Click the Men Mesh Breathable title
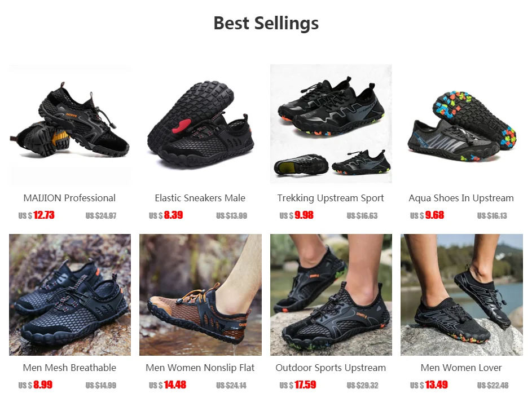Screen dimensions: 532x411 (69, 368)
